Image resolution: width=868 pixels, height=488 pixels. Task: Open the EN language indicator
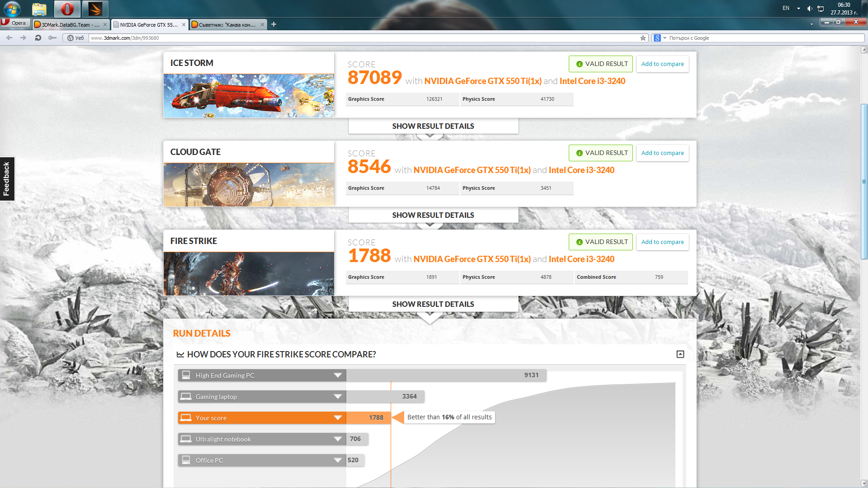pos(786,8)
